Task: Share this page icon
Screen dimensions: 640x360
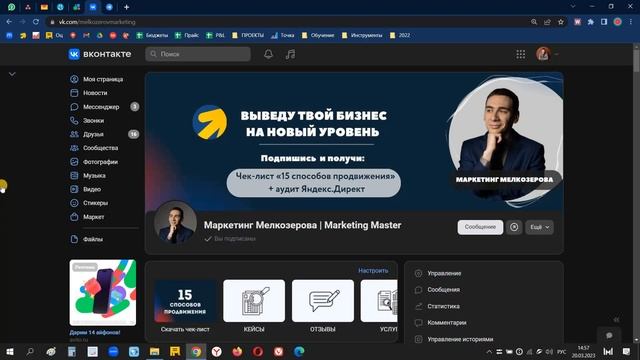Action: (x=547, y=22)
